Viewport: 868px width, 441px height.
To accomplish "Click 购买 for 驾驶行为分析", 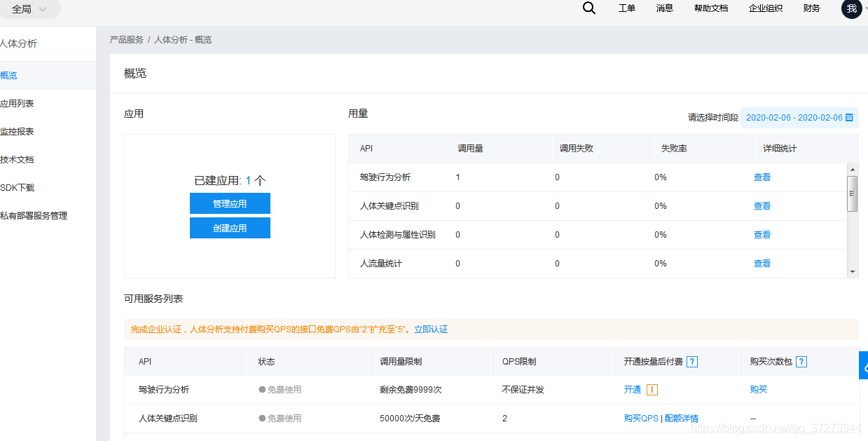I will coord(759,390).
